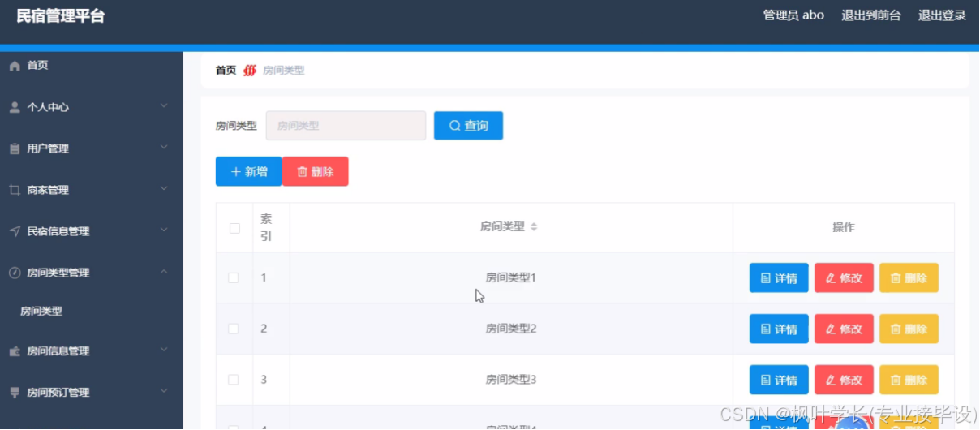The image size is (980, 430).
Task: Click the 查询 search button
Action: [x=468, y=126]
